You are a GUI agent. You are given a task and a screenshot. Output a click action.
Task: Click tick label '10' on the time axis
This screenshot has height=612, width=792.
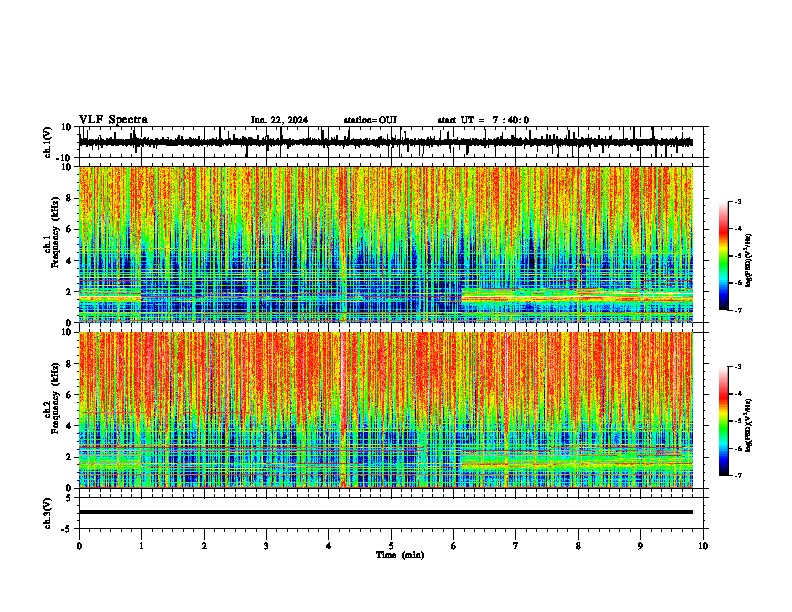[x=703, y=546]
